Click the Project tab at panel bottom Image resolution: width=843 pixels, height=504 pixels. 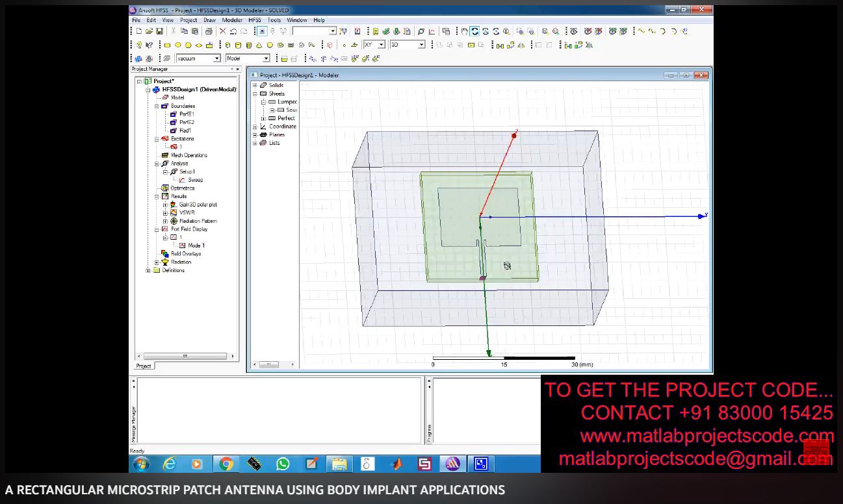[144, 366]
